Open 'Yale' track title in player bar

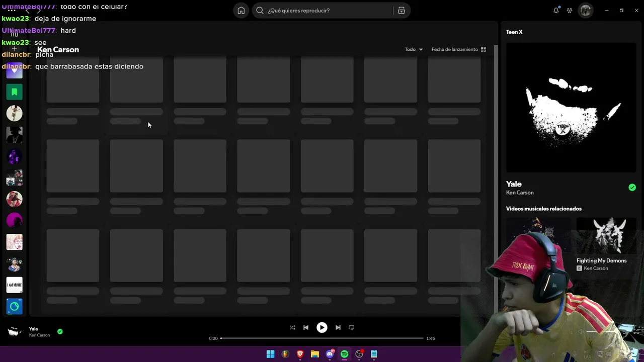pos(34,329)
